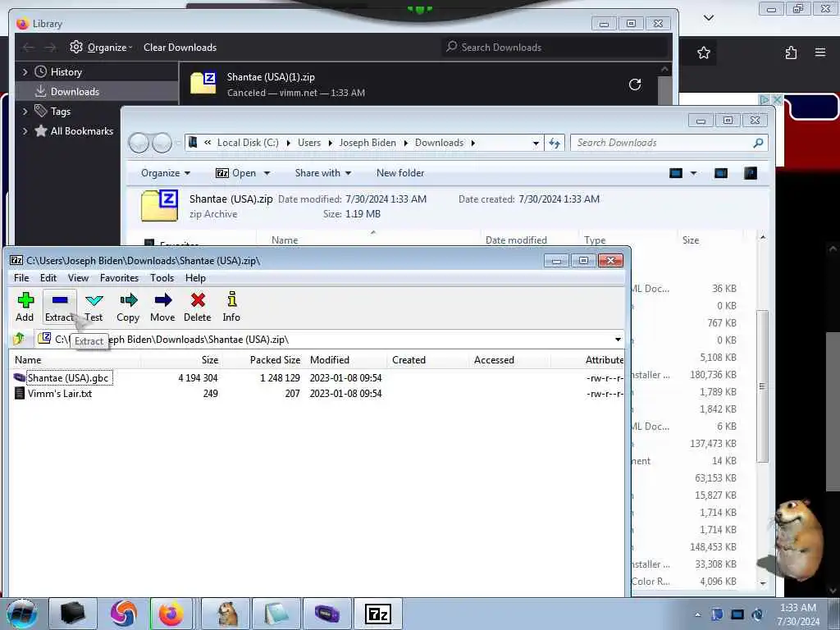The height and width of the screenshot is (630, 840).
Task: Click Joseph Biden in Explorer breadcrumb
Action: pyautogui.click(x=367, y=143)
